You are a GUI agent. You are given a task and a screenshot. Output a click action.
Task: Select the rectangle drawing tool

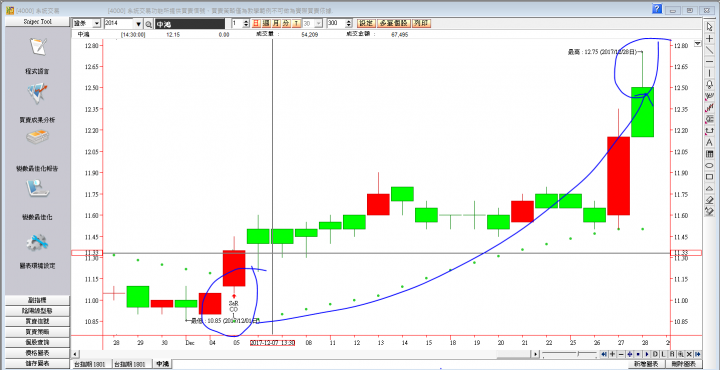click(709, 176)
